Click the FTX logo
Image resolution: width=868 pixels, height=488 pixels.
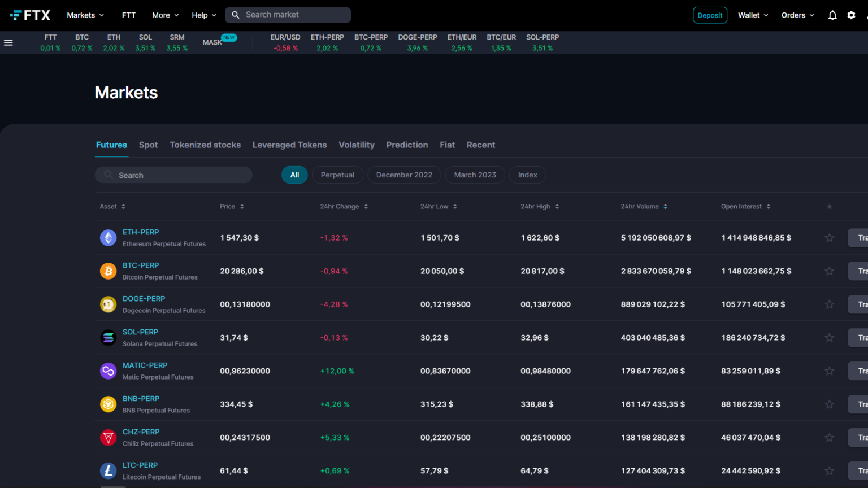(x=30, y=15)
